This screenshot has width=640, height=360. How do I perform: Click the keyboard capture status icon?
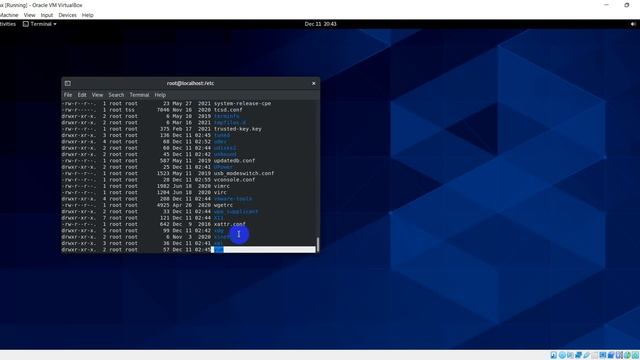tap(636, 355)
